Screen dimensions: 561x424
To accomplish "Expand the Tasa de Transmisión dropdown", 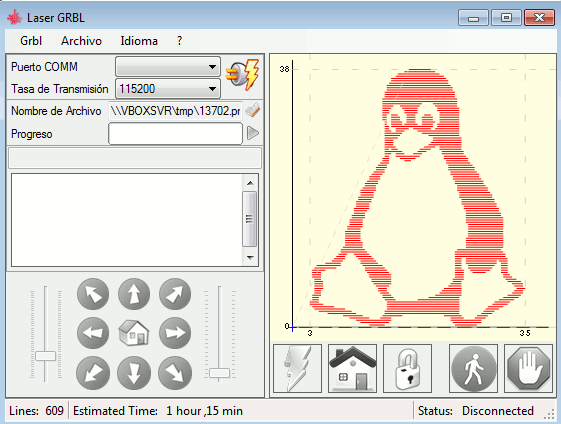I will pyautogui.click(x=167, y=88).
